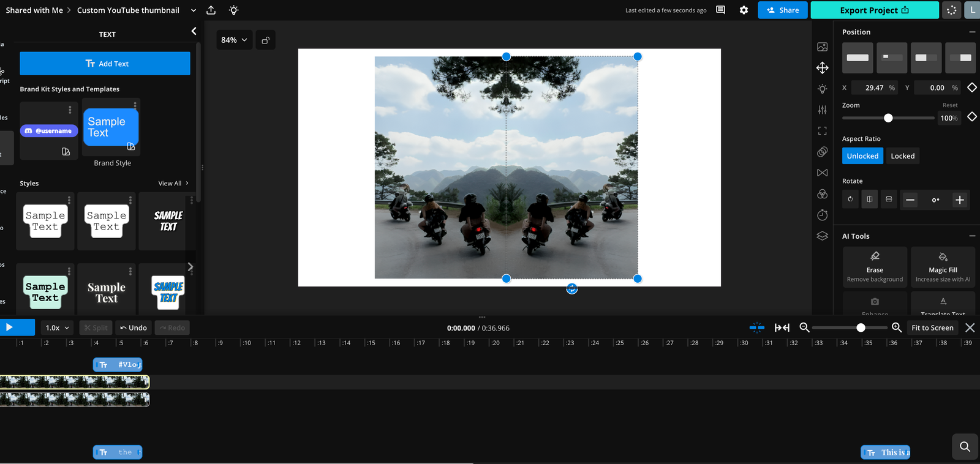This screenshot has height=464, width=980.
Task: Open the Adjust sliders icon in right toolbar
Action: coord(822,110)
